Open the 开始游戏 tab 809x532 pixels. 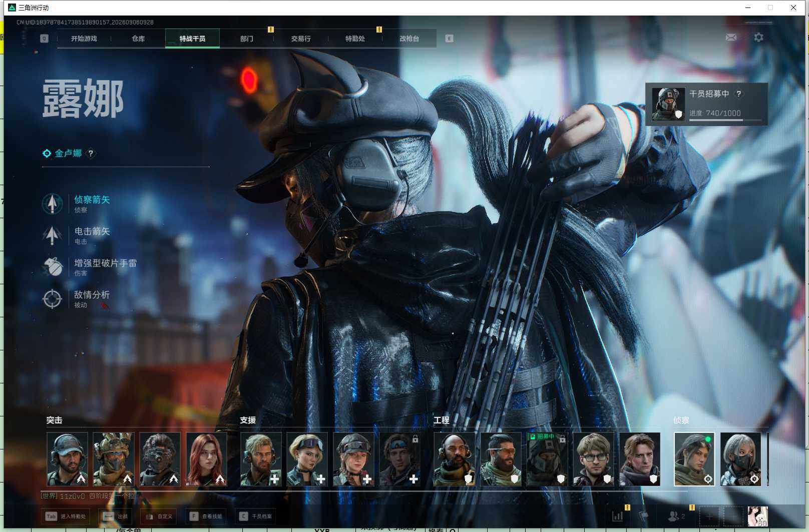click(x=84, y=39)
